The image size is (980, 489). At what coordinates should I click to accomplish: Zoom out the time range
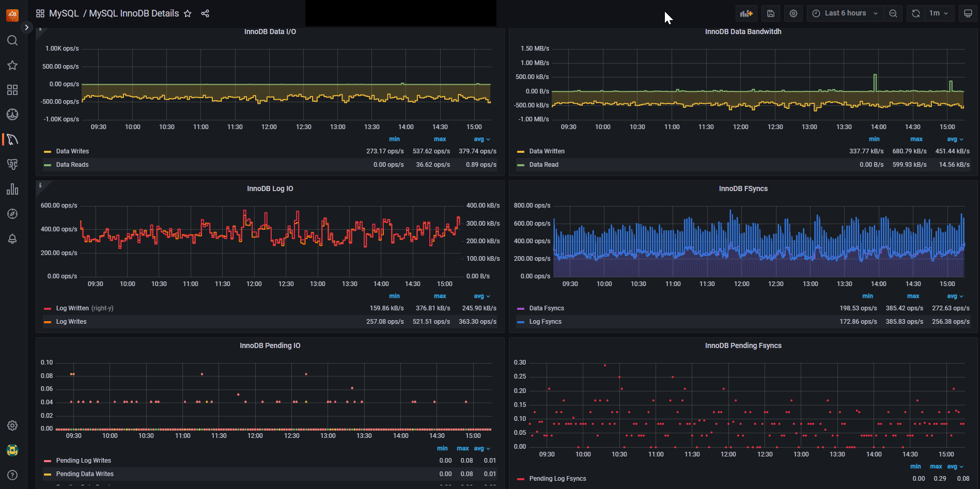893,13
